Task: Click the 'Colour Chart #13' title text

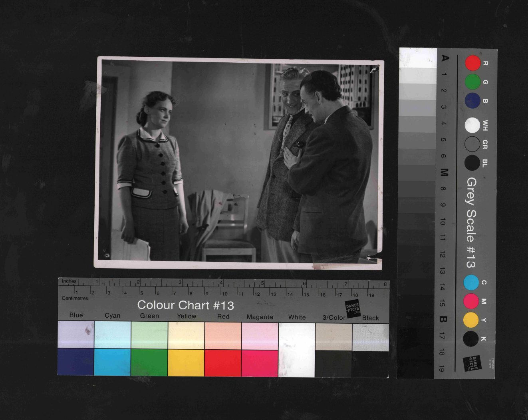Action: click(x=185, y=305)
